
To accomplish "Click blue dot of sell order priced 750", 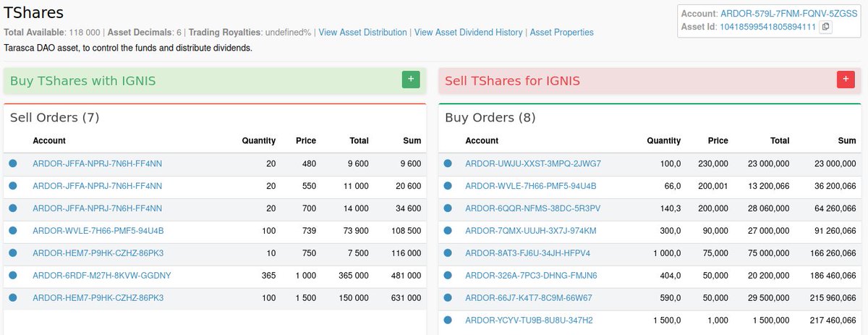I will tap(13, 253).
